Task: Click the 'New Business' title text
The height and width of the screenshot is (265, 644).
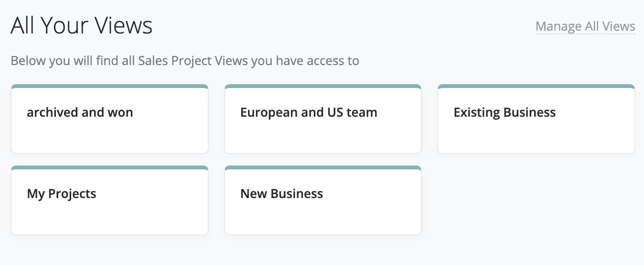Action: coord(281,194)
